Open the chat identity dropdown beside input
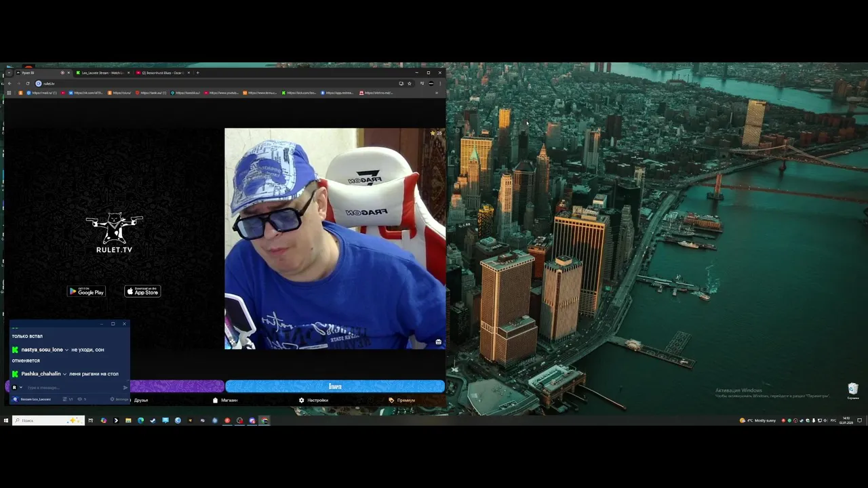 (x=21, y=388)
